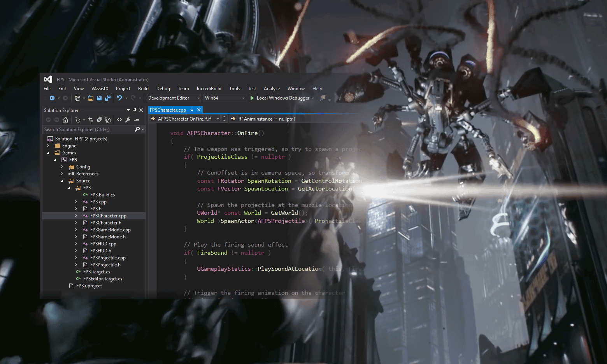Screen dimensions: 607x364
Task: Click the Undo icon on the toolbar
Action: coord(119,98)
